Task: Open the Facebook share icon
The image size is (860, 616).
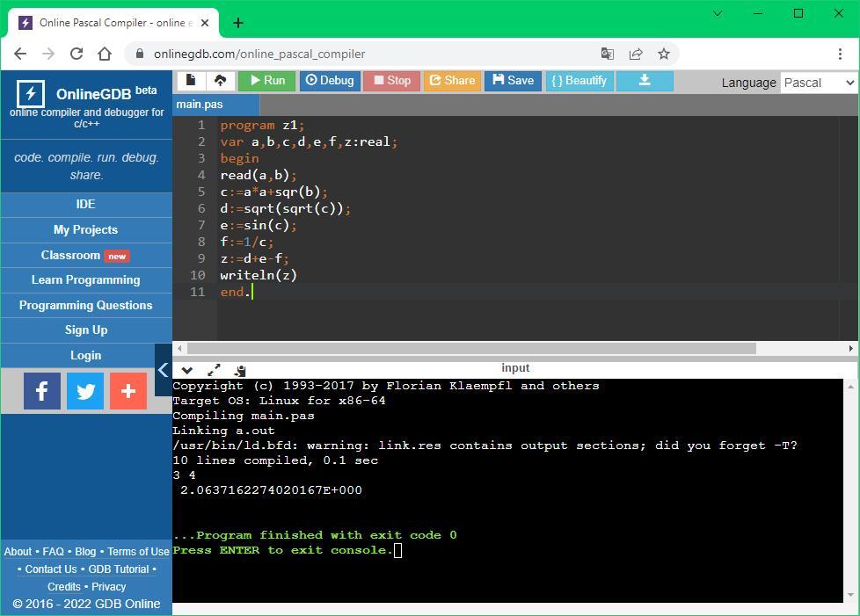Action: 42,391
